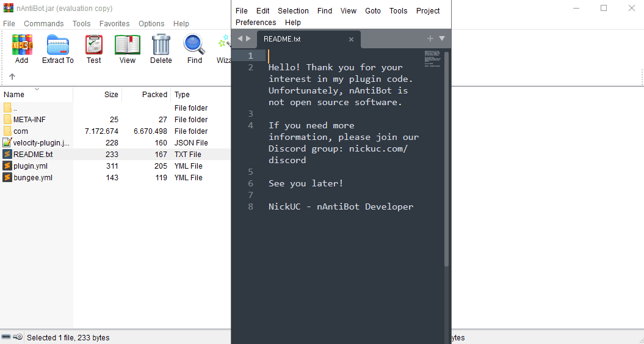The image size is (644, 344).
Task: Open Sublime View menu
Action: click(349, 10)
